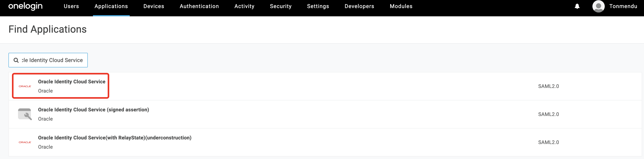Expand the Tonmendu account dropdown
The width and height of the screenshot is (644, 159).
point(623,6)
